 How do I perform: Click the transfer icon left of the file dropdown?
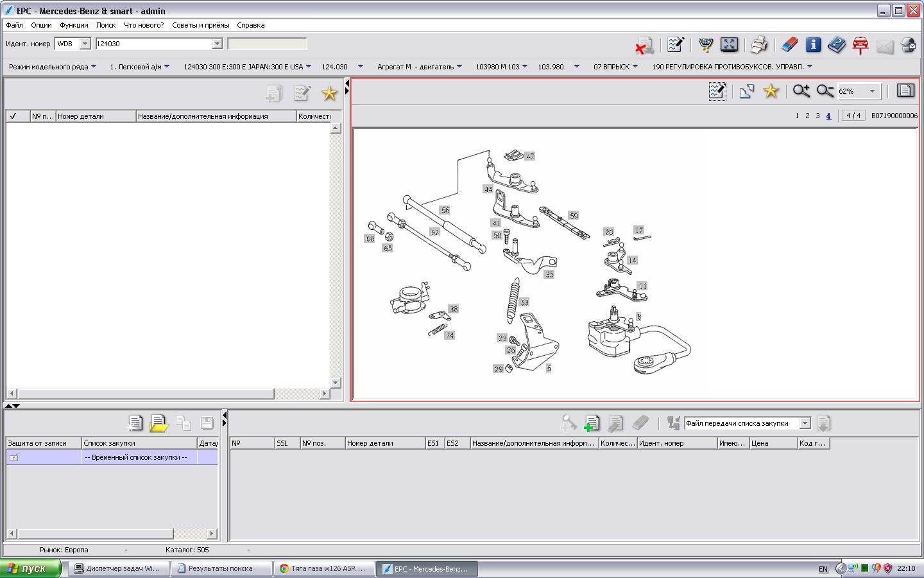[673, 423]
